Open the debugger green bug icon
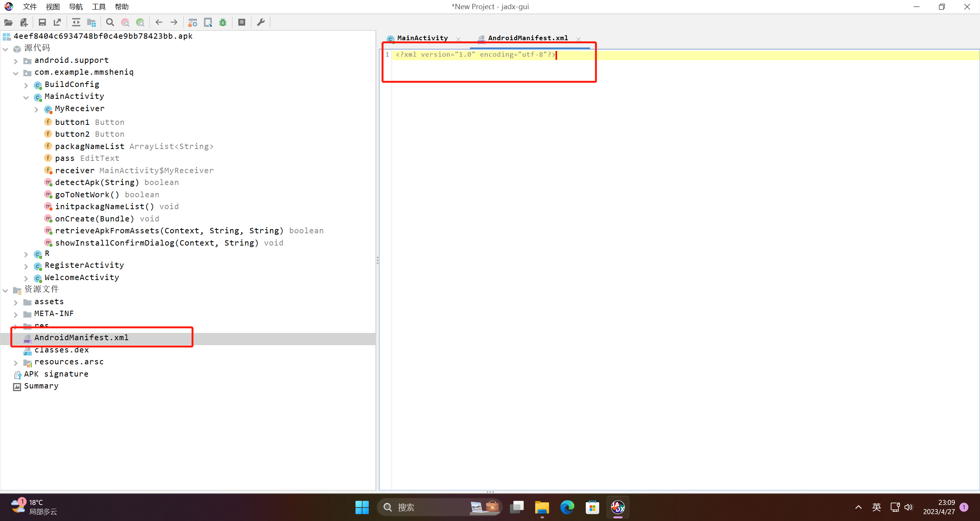The width and height of the screenshot is (980, 521). pos(223,22)
